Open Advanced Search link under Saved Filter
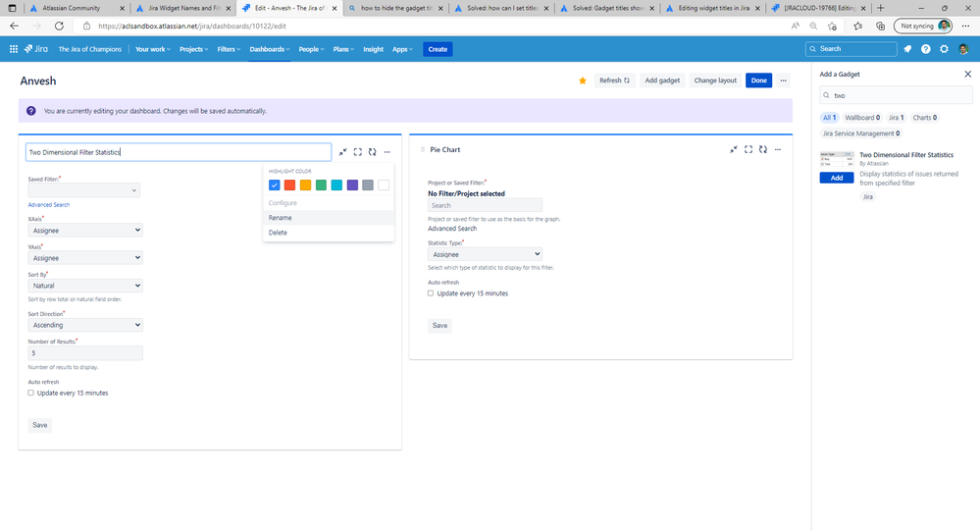This screenshot has width=980, height=531. 49,204
